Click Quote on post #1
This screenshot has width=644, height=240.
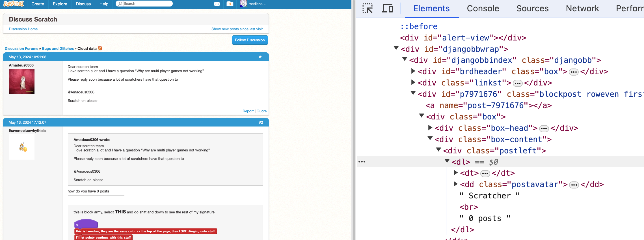262,111
